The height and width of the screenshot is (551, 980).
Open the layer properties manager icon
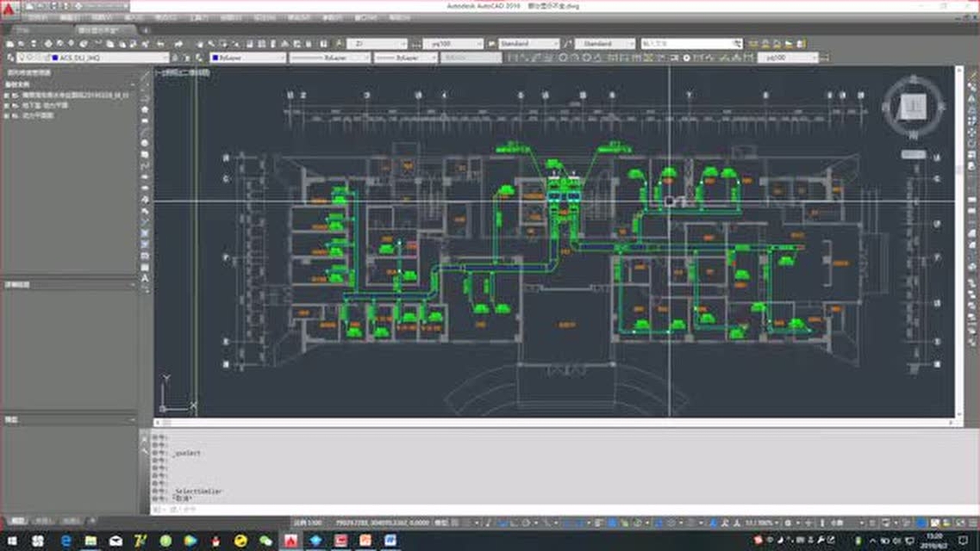tap(10, 57)
